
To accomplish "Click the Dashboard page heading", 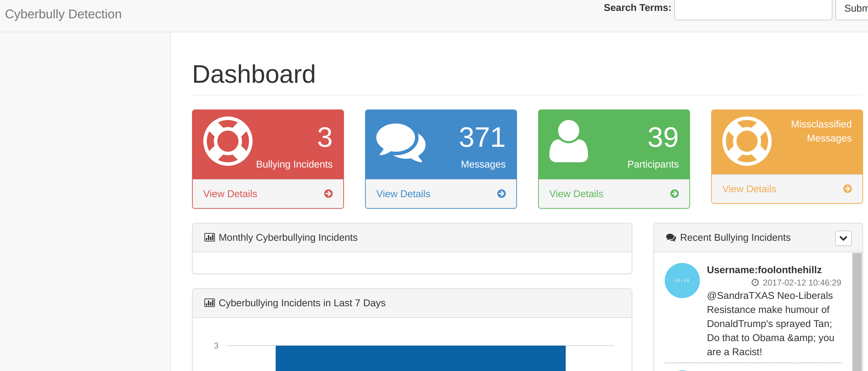I will tap(254, 74).
